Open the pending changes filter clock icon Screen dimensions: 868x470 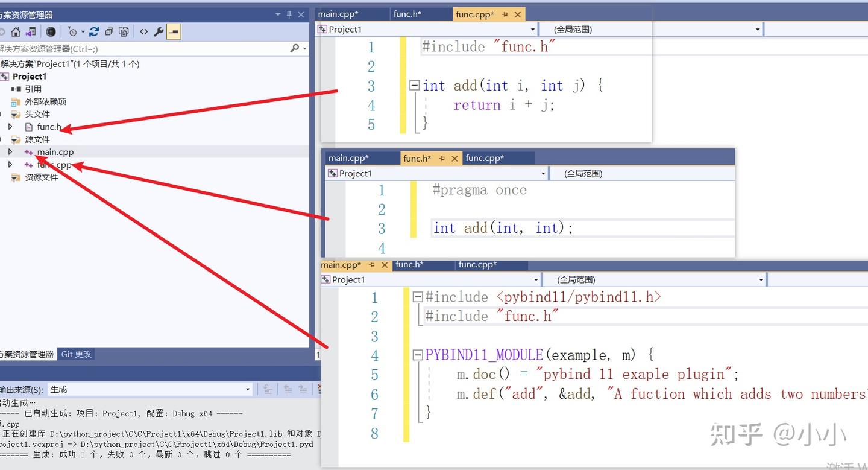point(73,32)
